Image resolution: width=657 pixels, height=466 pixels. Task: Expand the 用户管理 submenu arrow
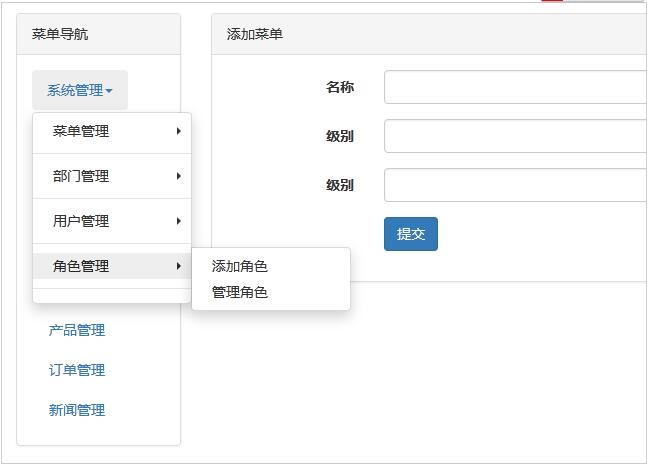pyautogui.click(x=179, y=221)
